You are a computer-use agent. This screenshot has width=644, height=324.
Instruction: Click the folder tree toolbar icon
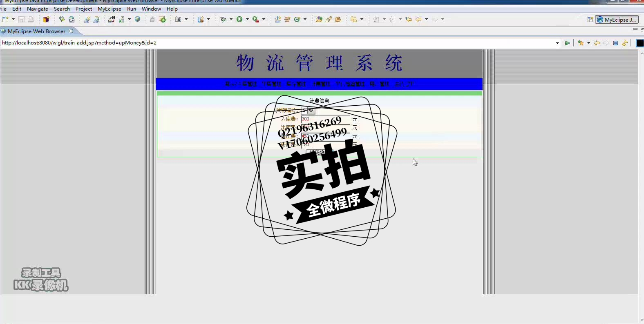pos(354,19)
